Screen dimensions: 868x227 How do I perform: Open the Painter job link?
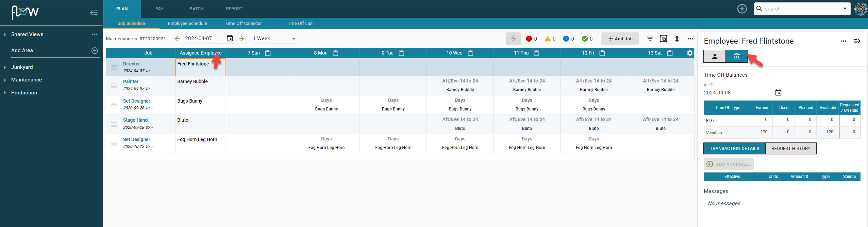(x=131, y=82)
